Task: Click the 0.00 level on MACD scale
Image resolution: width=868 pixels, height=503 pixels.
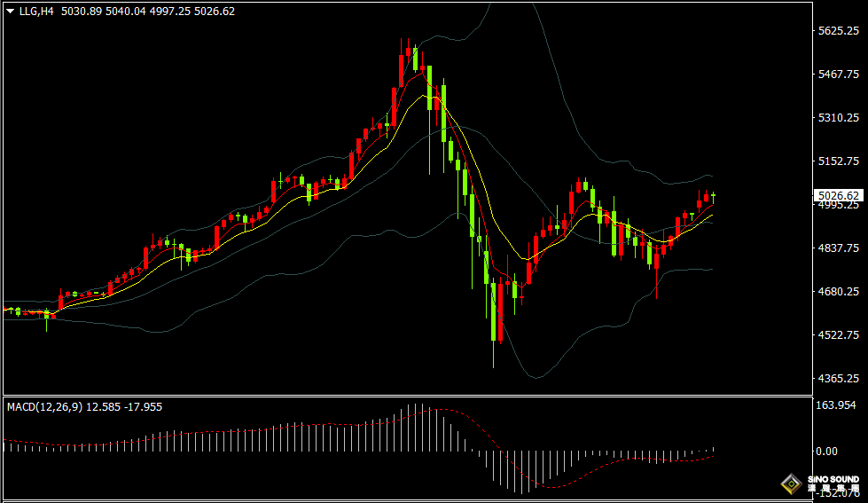Action: click(x=826, y=452)
